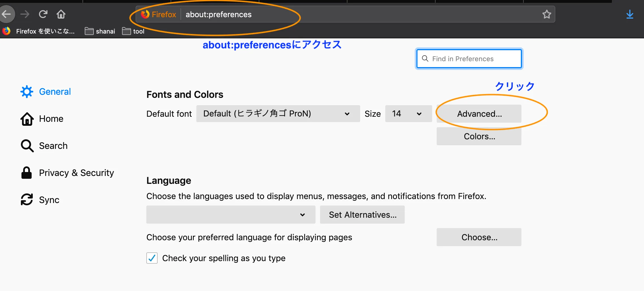This screenshot has height=291, width=644.
Task: Open the shanai bookmarks folder
Action: point(100,31)
